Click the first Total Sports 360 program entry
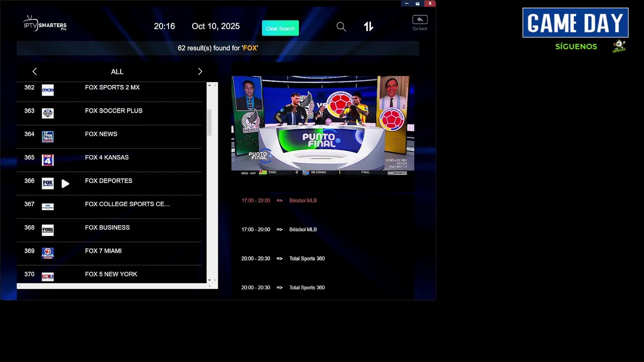Viewport: 644px width, 362px height. [x=283, y=259]
